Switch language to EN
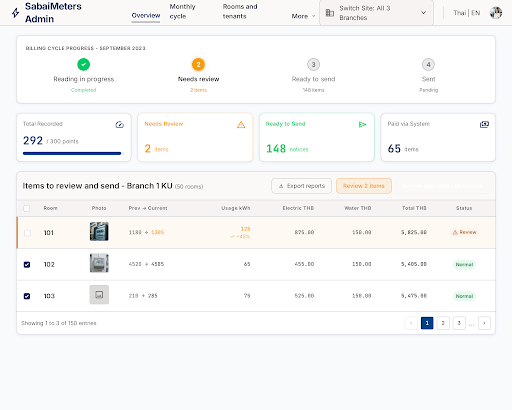Screen dimensions: 512x410 point(476,13)
